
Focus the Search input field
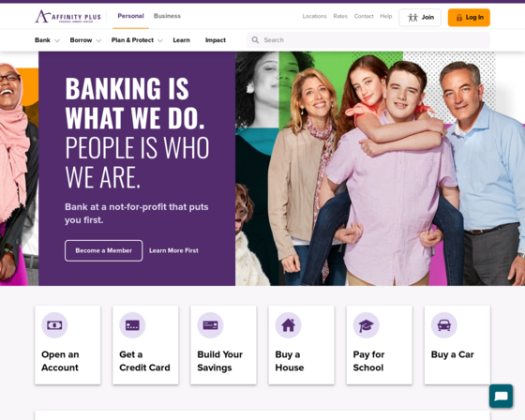tap(368, 40)
